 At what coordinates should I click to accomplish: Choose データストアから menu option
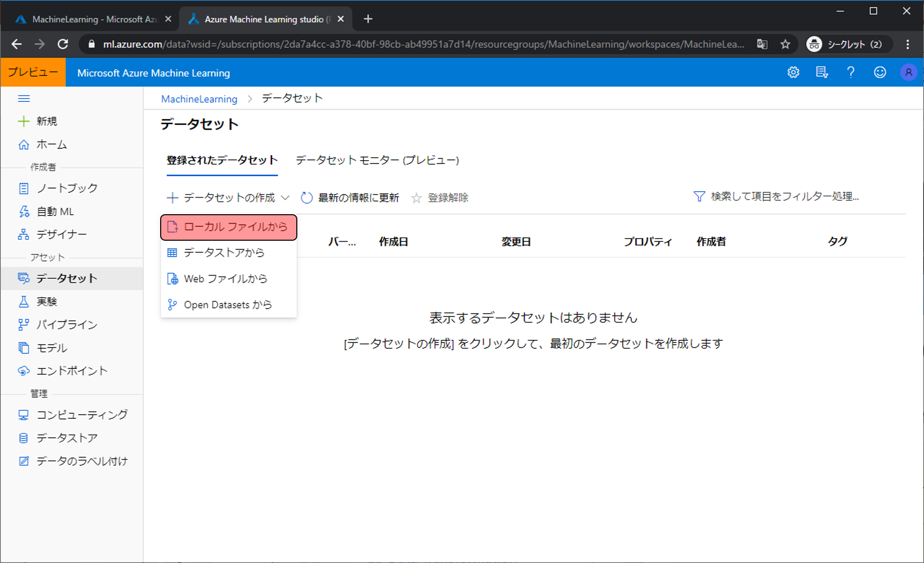tap(224, 253)
